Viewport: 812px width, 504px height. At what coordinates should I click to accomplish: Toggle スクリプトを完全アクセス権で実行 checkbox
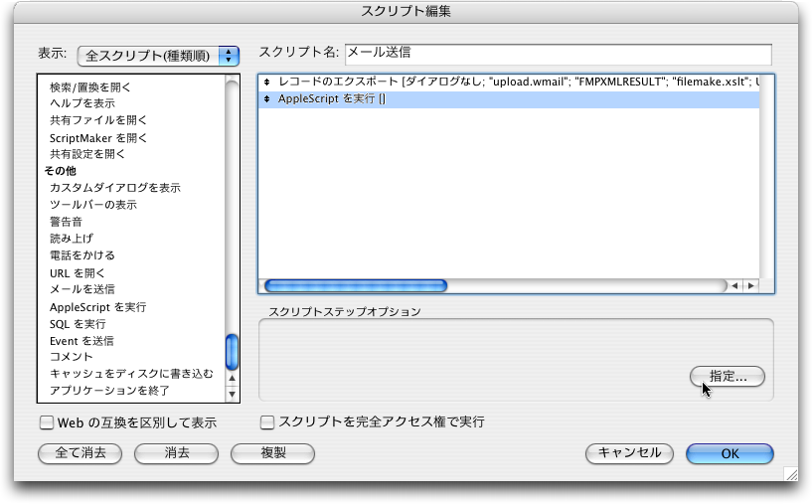(267, 422)
